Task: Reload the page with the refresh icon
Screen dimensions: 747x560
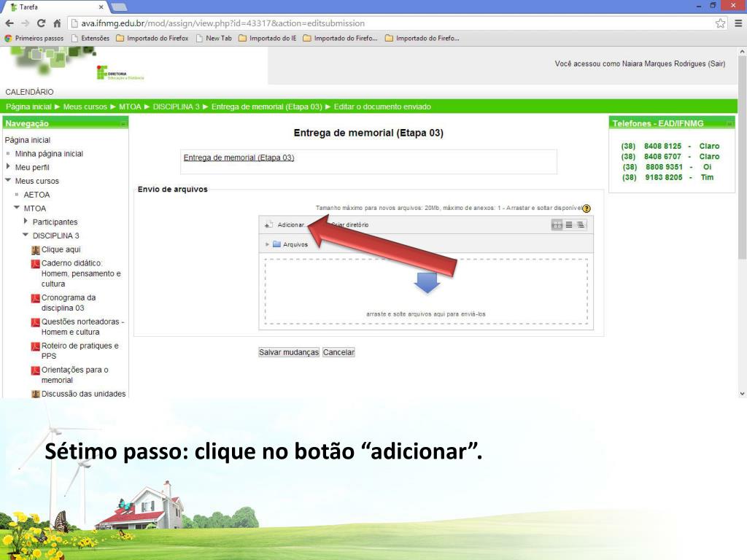Action: [x=41, y=23]
